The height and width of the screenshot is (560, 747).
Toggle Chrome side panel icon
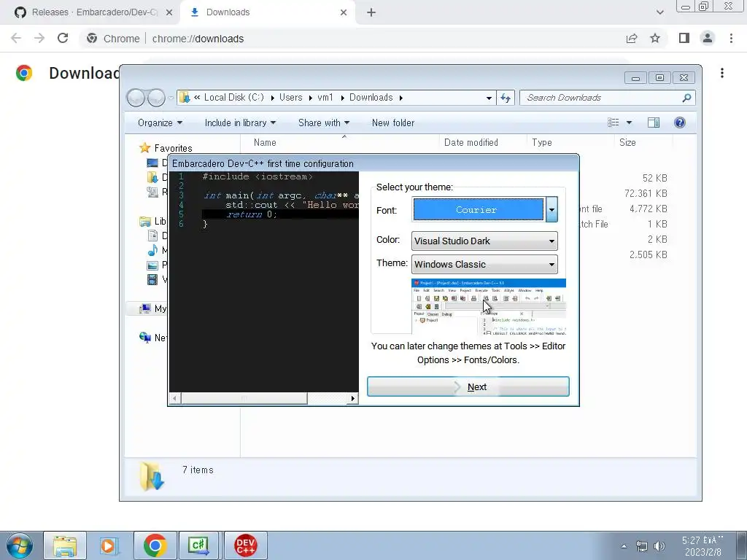tap(684, 38)
